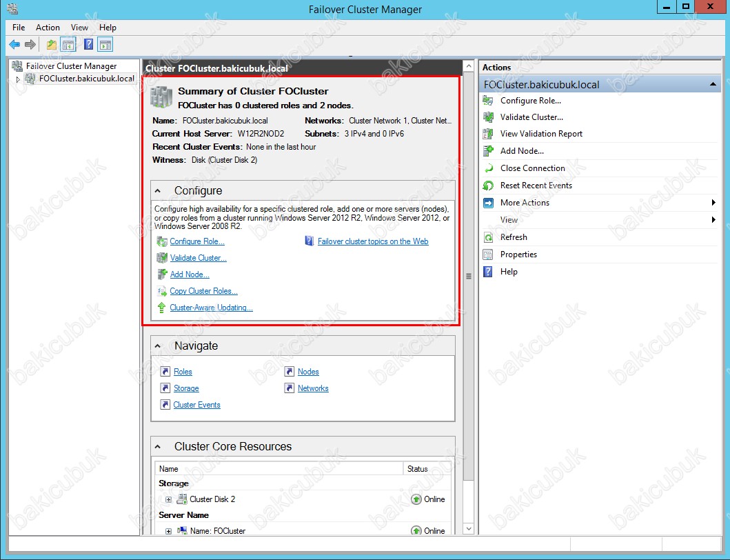
Task: Collapse the FOCluster.bakicubuk.local Actions header arrow
Action: pyautogui.click(x=713, y=84)
